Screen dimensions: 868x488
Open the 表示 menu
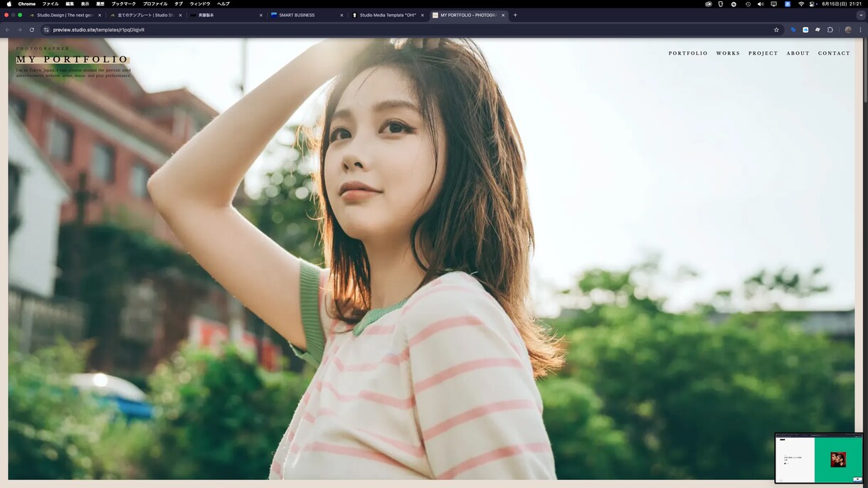coord(85,4)
